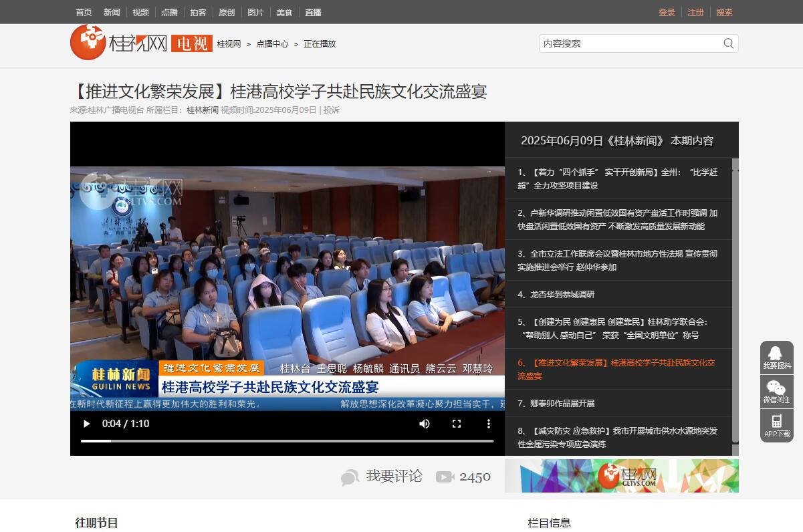Click the 登录 login link
The image size is (803, 532).
tap(667, 12)
